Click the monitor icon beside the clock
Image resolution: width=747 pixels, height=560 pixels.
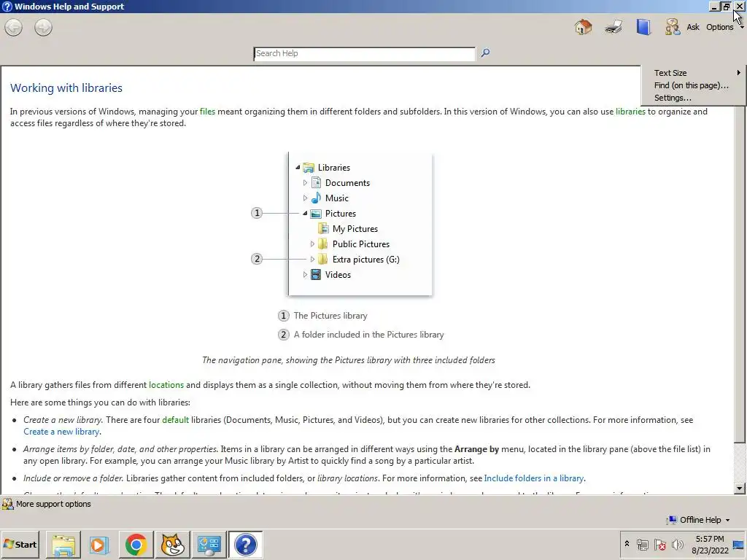739,545
